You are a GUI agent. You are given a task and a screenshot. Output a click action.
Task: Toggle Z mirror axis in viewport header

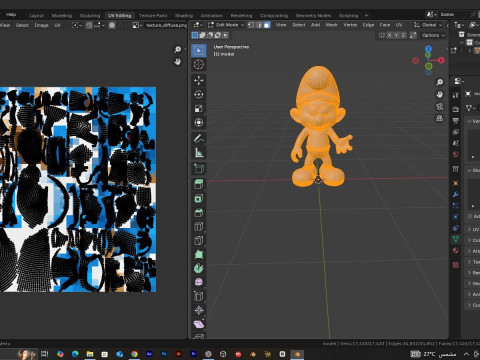coord(403,35)
